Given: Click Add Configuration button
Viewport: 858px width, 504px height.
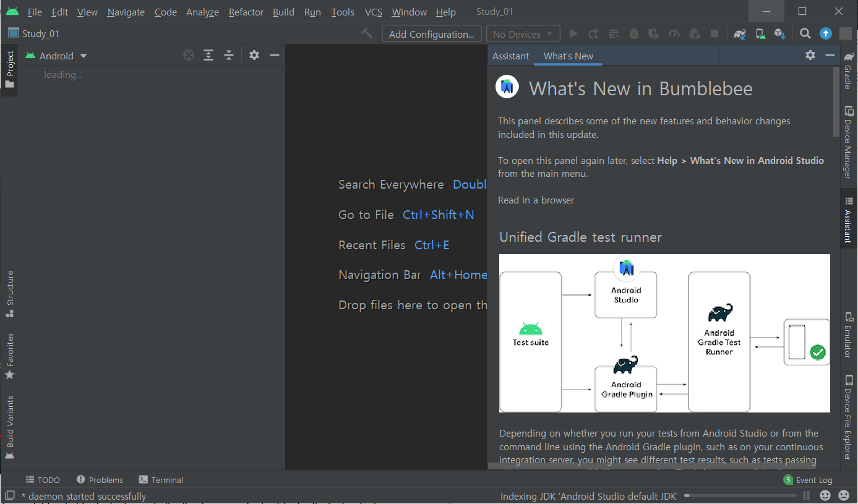Looking at the screenshot, I should click(x=432, y=34).
